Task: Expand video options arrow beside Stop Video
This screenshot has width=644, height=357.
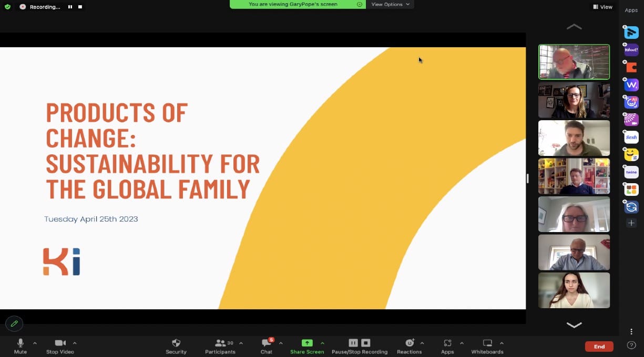Action: click(75, 343)
